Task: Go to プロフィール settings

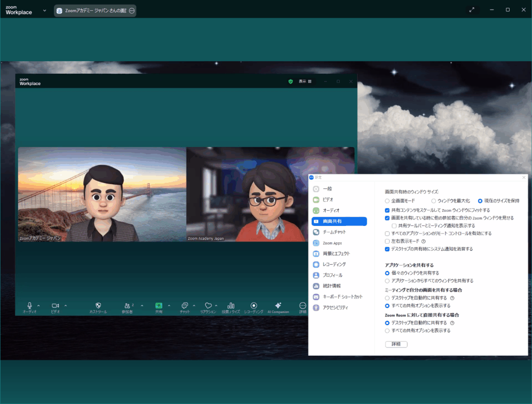Action: tap(332, 275)
